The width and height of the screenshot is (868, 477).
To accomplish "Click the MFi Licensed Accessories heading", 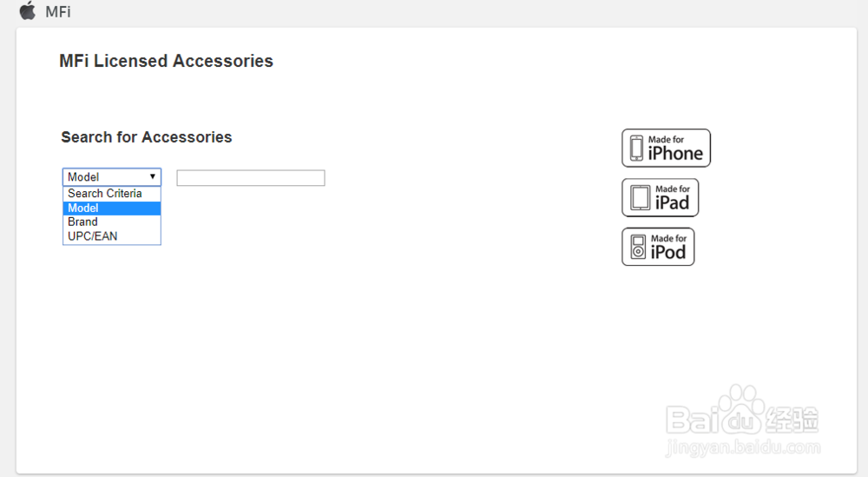I will click(x=166, y=61).
